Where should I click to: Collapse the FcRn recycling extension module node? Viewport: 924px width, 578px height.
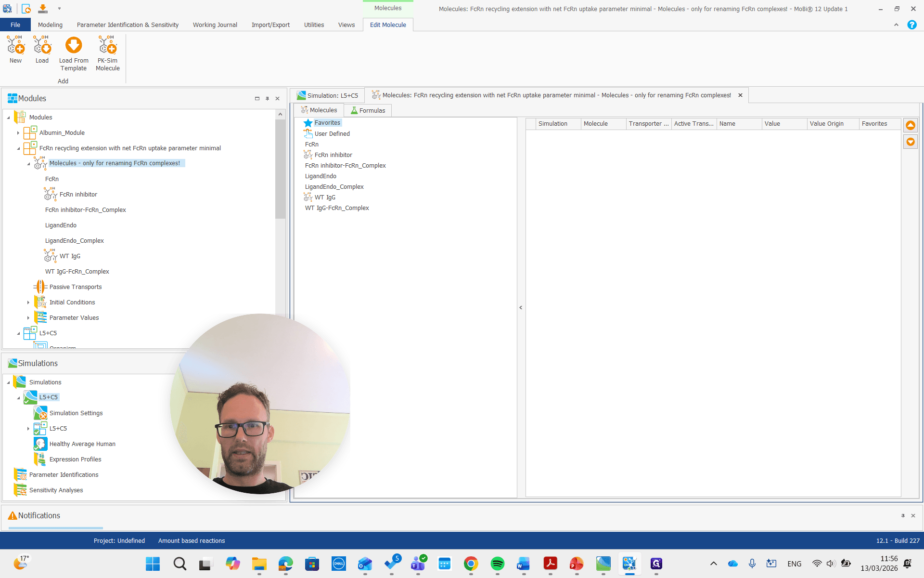(x=18, y=148)
